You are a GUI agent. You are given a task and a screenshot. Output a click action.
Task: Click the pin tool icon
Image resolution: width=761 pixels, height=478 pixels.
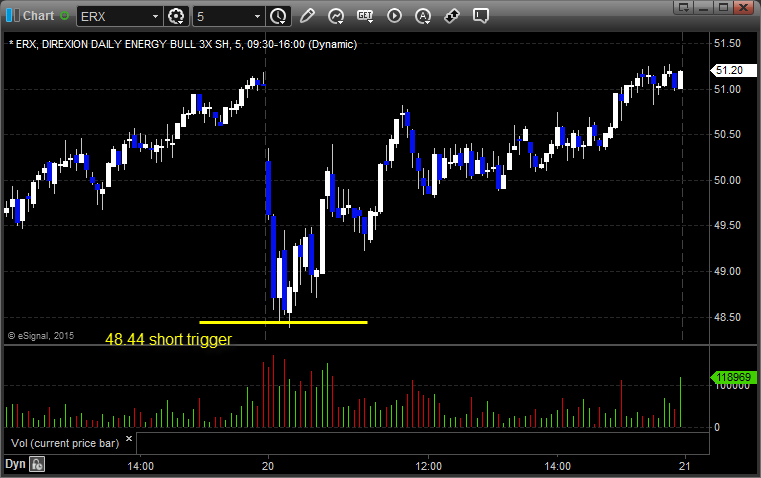(452, 16)
